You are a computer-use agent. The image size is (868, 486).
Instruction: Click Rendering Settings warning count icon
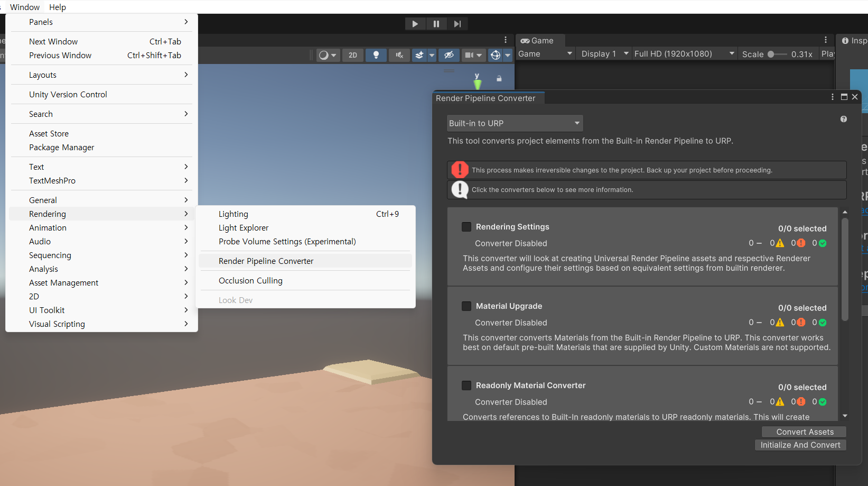(780, 243)
